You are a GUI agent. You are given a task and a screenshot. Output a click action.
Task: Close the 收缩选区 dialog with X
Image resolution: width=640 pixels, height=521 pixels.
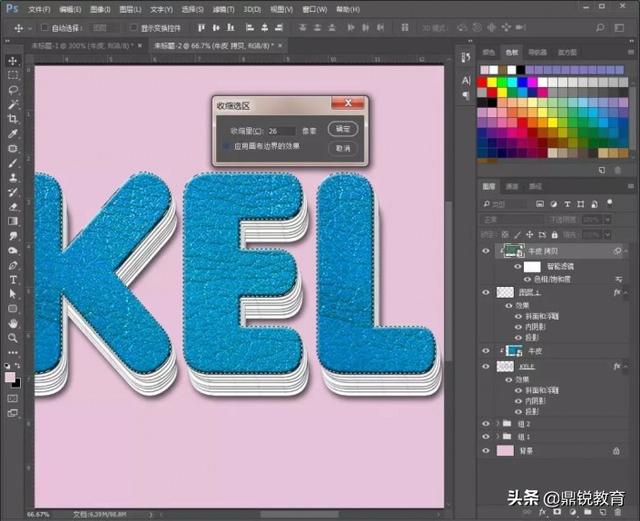(348, 103)
